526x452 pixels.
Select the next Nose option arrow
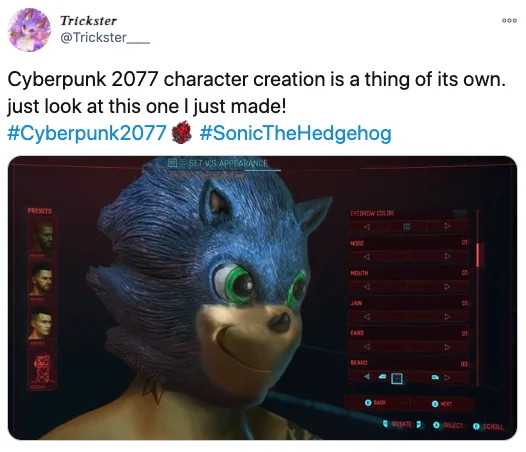pyautogui.click(x=447, y=256)
